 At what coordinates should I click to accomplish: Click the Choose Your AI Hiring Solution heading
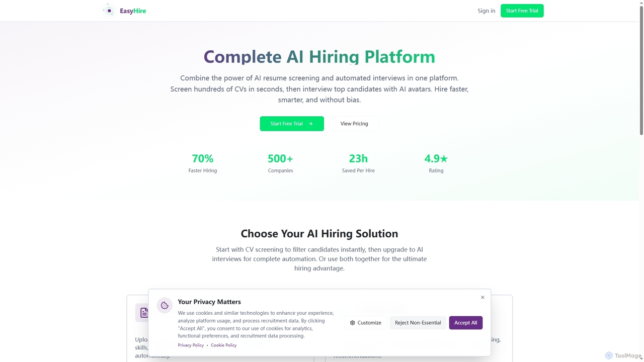tap(319, 233)
